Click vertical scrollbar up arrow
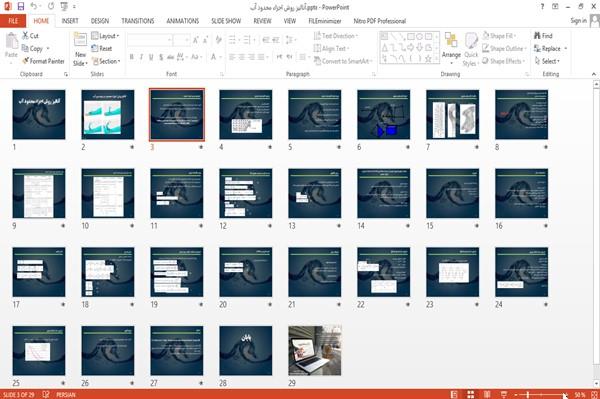 tap(596, 84)
